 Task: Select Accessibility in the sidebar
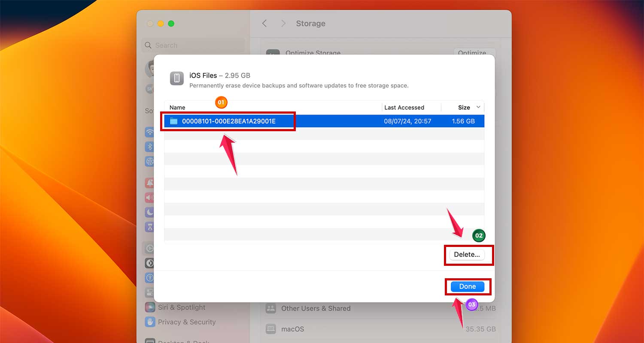coord(149,277)
